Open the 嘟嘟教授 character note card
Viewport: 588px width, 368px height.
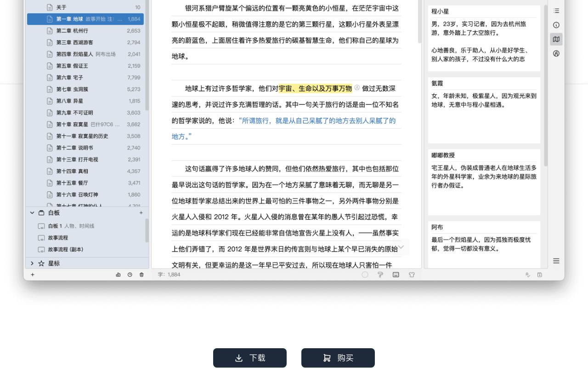coord(484,182)
